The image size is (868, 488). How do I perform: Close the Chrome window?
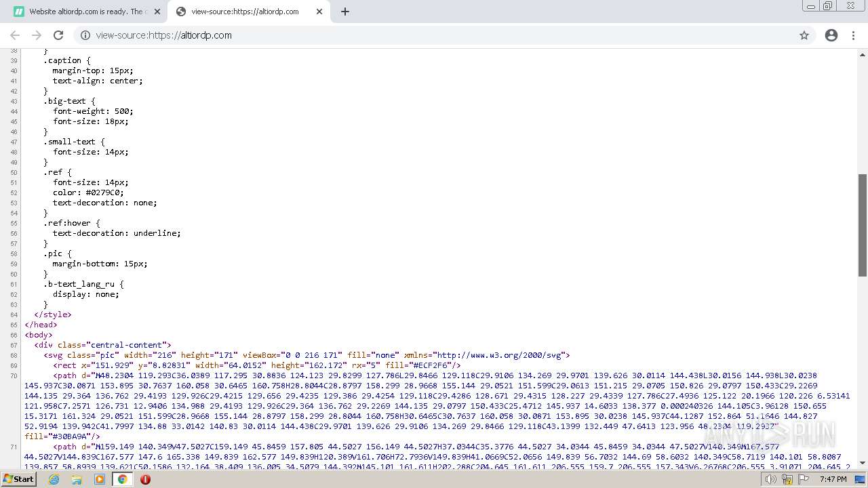850,6
